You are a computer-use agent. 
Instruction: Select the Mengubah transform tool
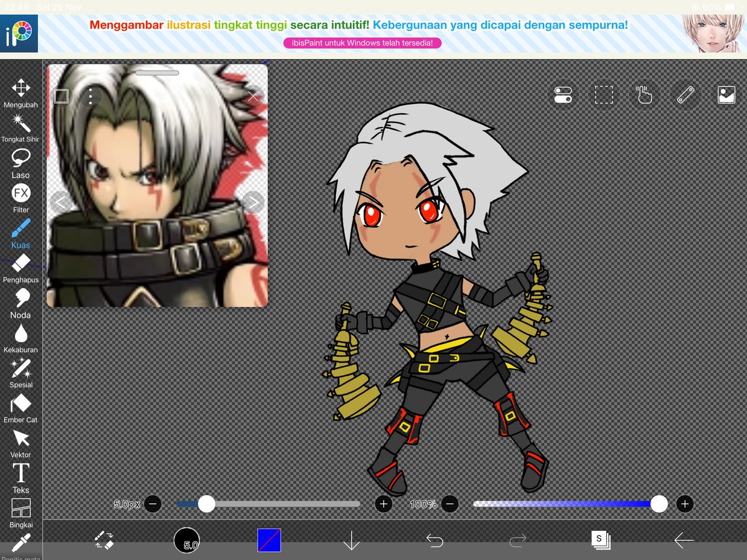pos(21,93)
